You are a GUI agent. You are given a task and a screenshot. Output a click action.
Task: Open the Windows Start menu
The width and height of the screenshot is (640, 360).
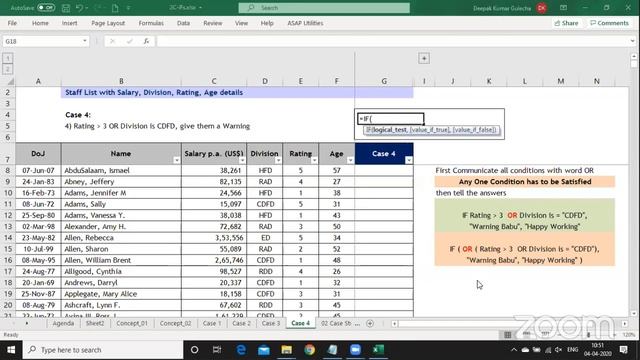(x=11, y=350)
